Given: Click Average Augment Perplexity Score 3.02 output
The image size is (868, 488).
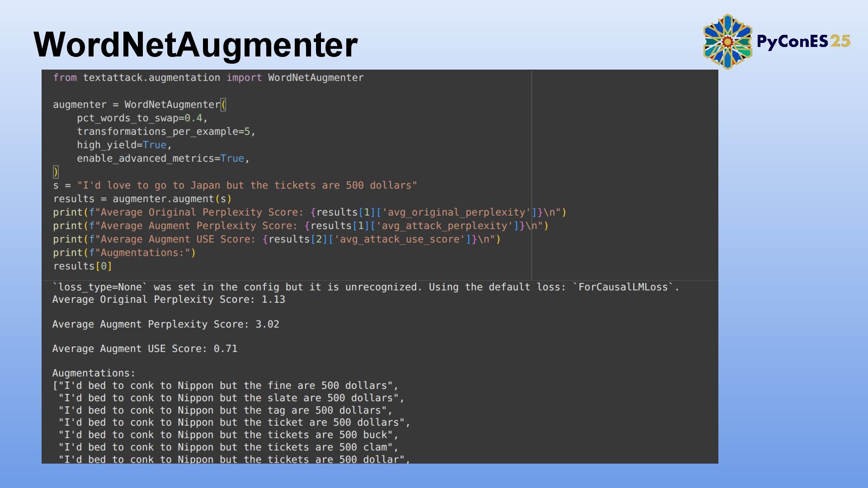Looking at the screenshot, I should 165,324.
